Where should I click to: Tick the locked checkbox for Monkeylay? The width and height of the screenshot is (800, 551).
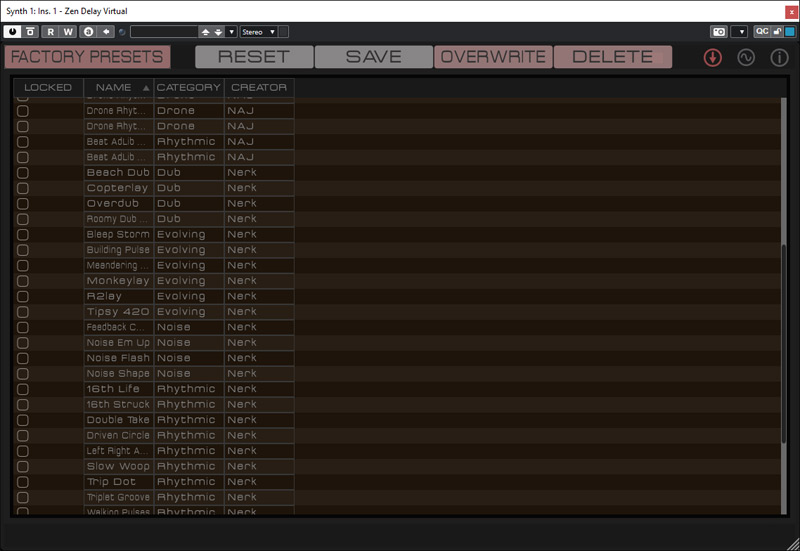pos(23,281)
